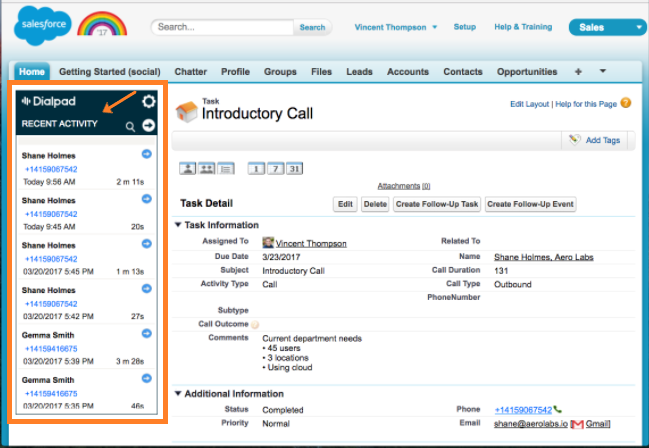
Task: Open Help & Training link
Action: [x=523, y=27]
